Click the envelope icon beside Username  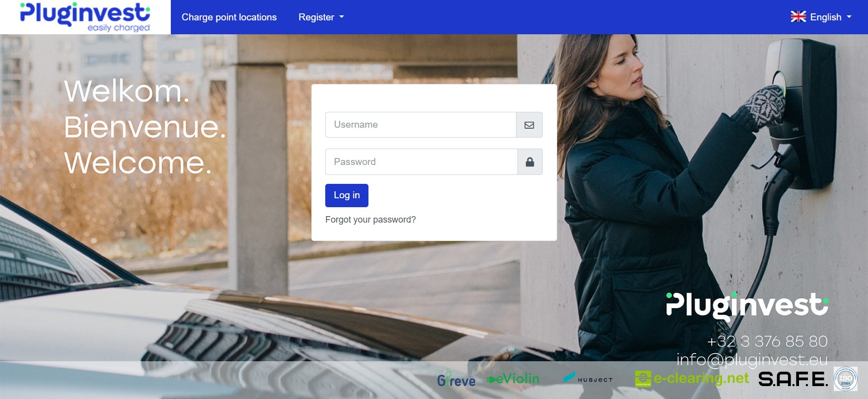tap(529, 125)
